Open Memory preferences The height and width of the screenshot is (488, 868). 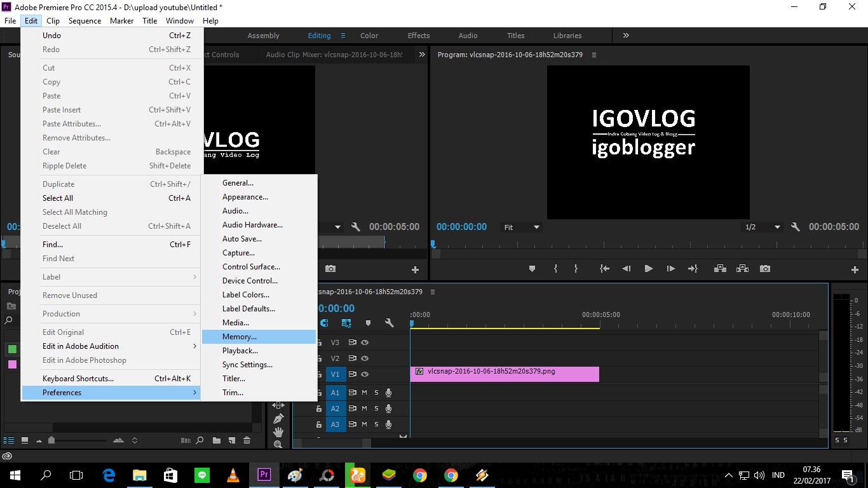[x=259, y=337]
